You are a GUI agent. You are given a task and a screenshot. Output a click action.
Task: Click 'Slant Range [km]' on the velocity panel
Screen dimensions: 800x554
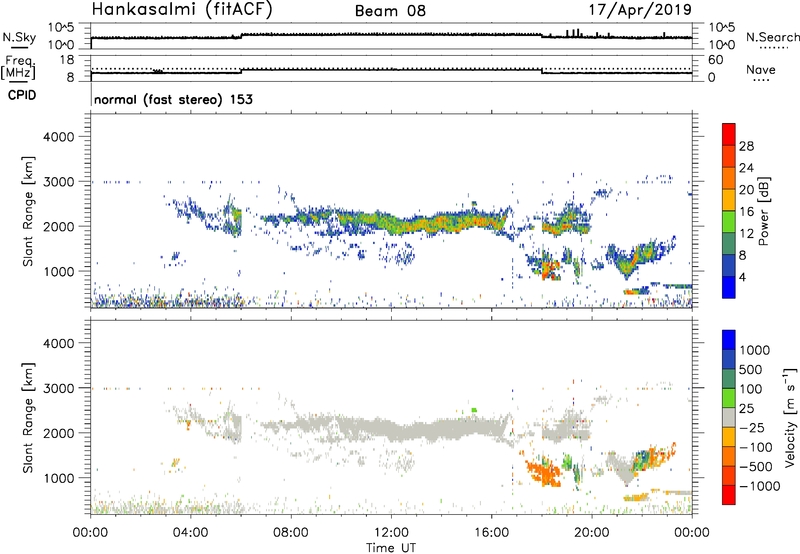click(x=28, y=417)
